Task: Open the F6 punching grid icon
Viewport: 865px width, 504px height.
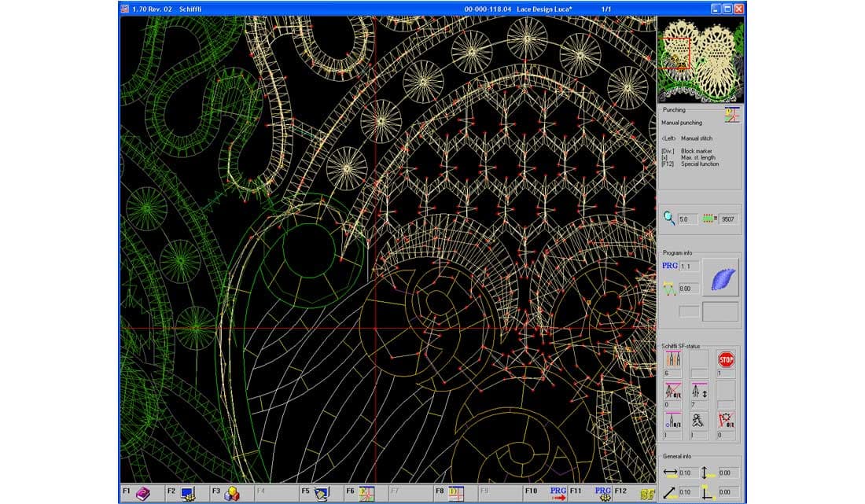Action: click(x=366, y=493)
